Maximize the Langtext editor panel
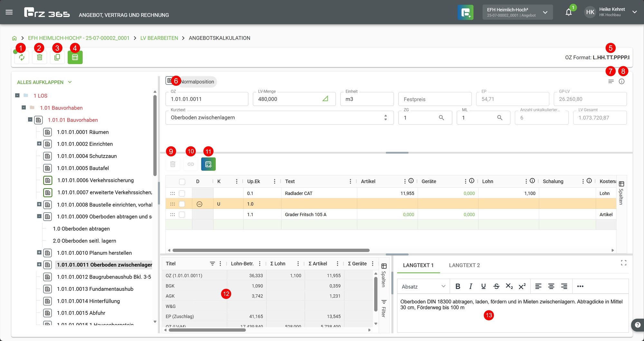This screenshot has width=644, height=341. [x=623, y=263]
